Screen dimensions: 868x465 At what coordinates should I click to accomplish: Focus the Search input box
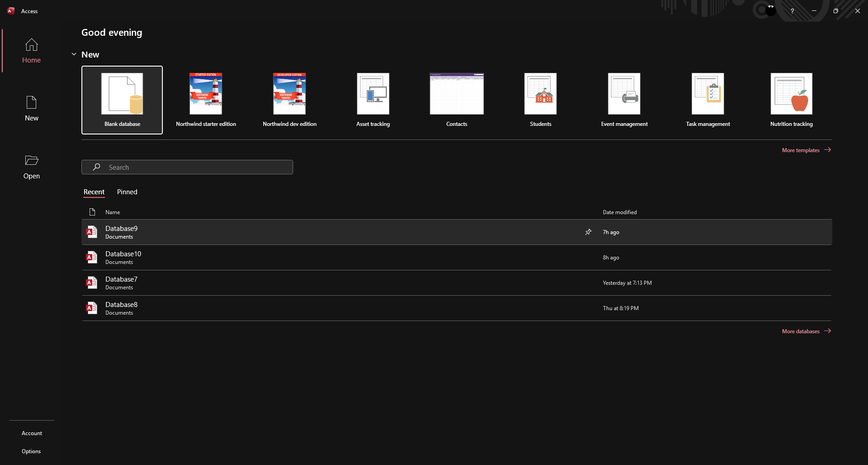187,167
